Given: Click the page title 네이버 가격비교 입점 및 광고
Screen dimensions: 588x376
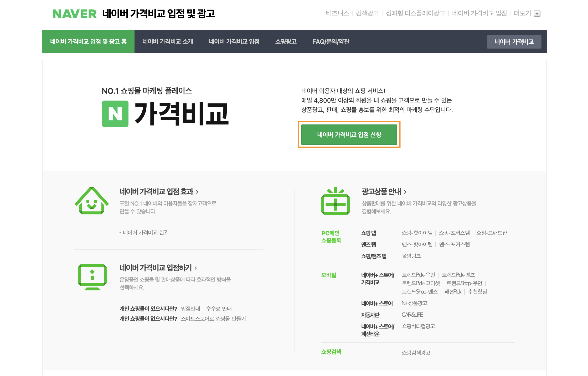Looking at the screenshot, I should [x=158, y=14].
